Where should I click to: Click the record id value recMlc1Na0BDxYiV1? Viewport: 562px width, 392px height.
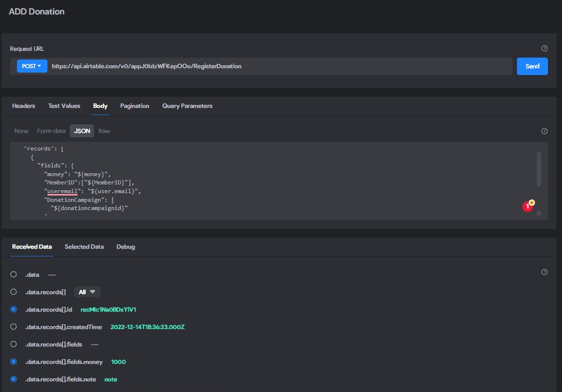click(108, 309)
